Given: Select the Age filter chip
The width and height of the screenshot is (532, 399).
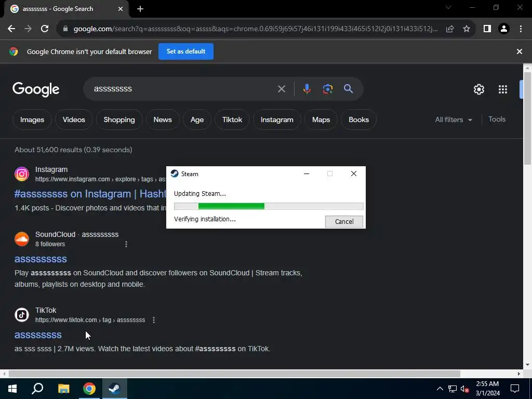Looking at the screenshot, I should [x=197, y=120].
